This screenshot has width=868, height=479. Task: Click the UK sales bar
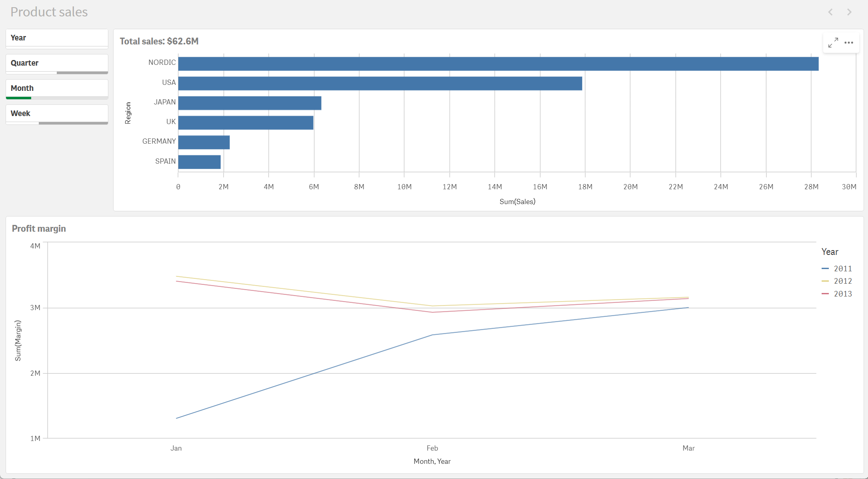click(x=245, y=123)
